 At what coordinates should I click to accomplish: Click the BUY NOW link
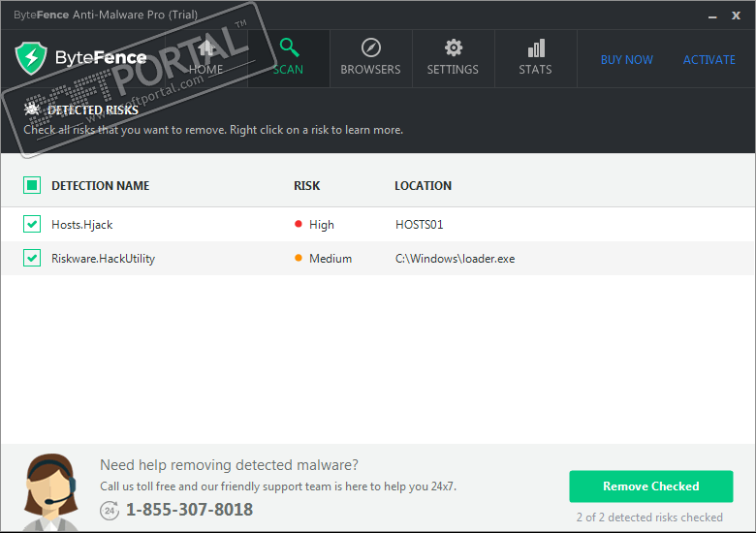click(x=627, y=60)
